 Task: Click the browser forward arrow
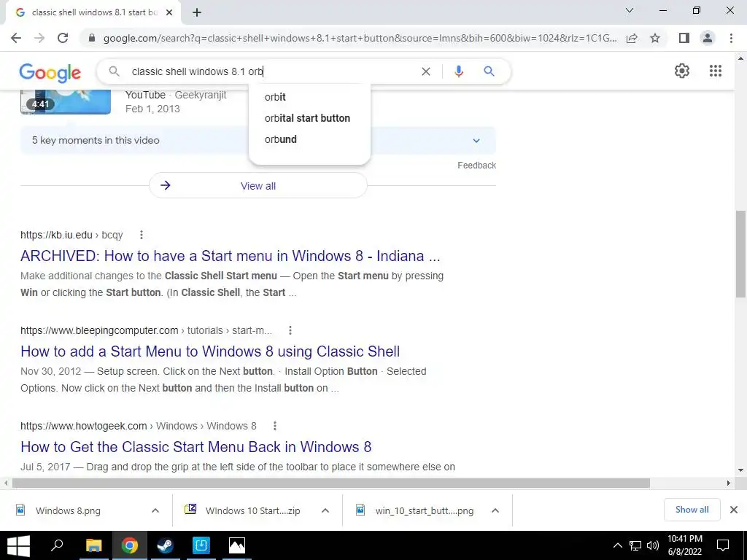(39, 38)
